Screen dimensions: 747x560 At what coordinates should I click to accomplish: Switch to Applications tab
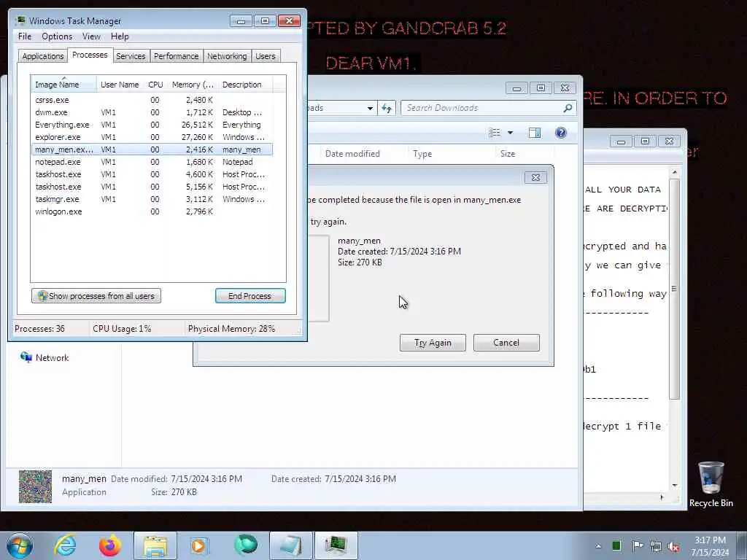(43, 56)
